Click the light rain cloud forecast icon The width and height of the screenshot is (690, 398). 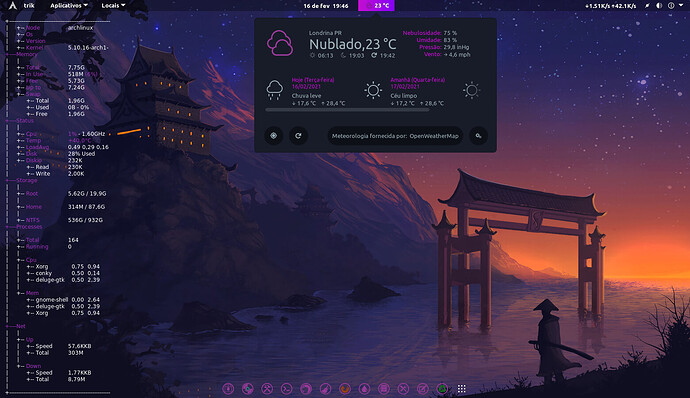point(275,90)
